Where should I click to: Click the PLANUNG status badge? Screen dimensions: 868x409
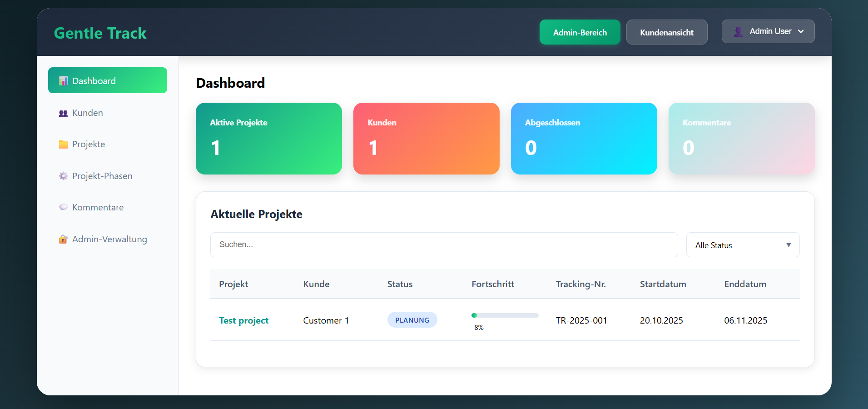412,320
